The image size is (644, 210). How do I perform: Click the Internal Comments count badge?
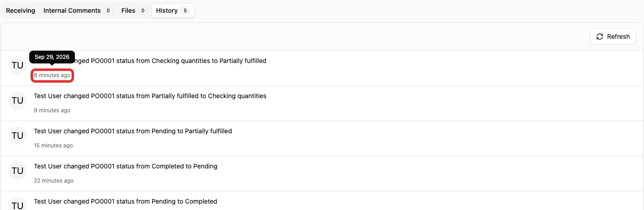pos(108,10)
